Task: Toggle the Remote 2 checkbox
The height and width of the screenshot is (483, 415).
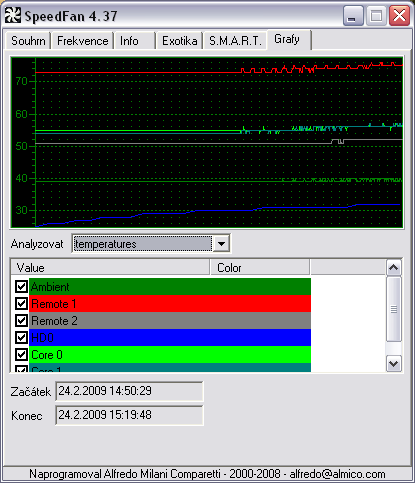Action: click(22, 320)
